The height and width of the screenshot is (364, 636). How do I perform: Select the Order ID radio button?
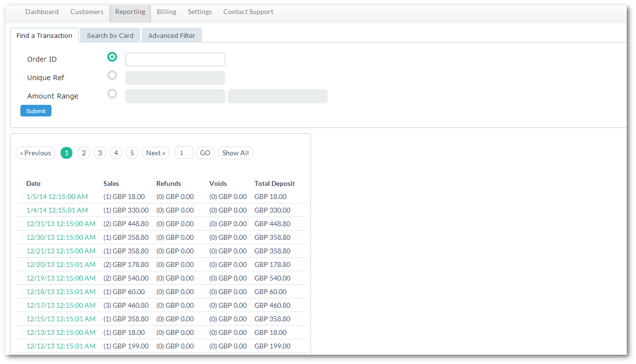(x=112, y=57)
